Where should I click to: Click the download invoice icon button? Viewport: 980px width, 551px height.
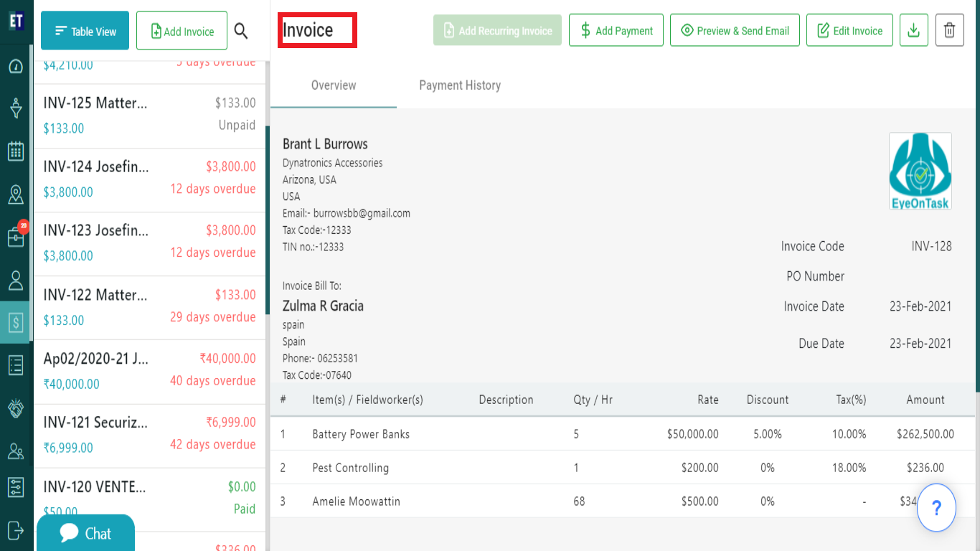pos(913,30)
